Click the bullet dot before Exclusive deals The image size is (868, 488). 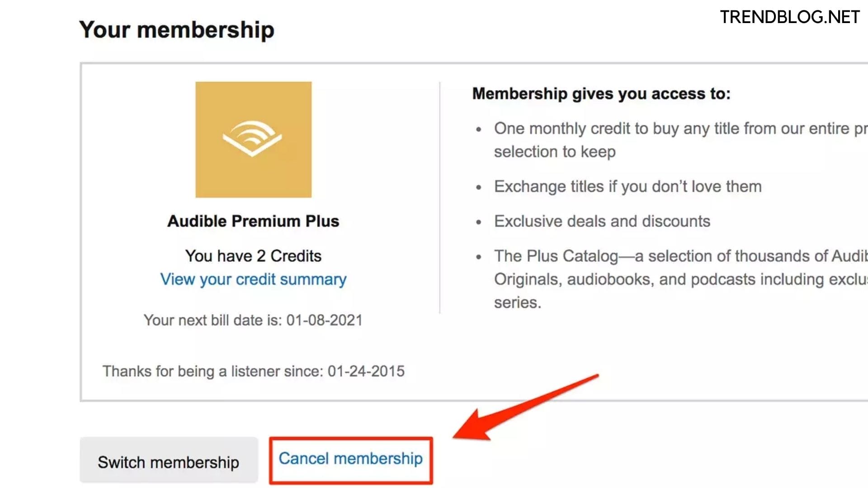(479, 222)
